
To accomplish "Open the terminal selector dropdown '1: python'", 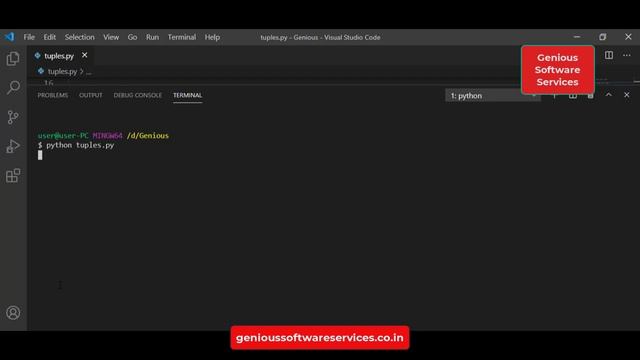I will 493,96.
